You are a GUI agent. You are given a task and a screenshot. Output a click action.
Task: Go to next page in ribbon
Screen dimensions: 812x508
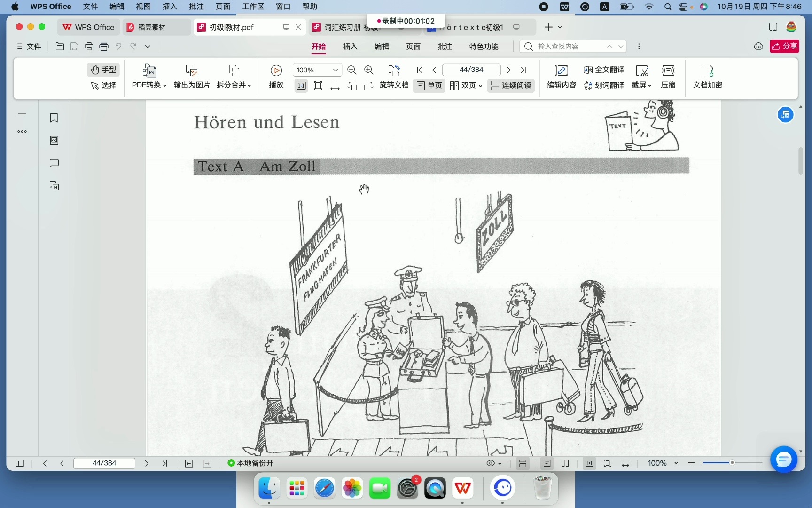tap(508, 70)
